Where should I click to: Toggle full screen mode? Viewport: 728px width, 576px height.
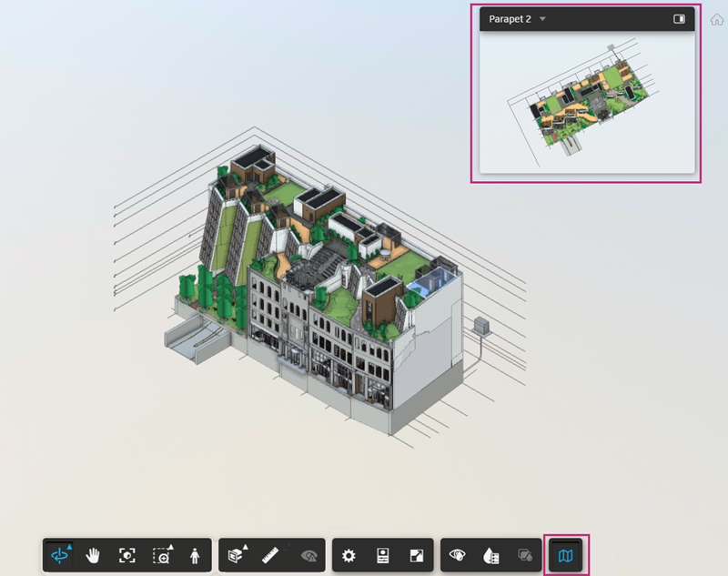pos(417,556)
